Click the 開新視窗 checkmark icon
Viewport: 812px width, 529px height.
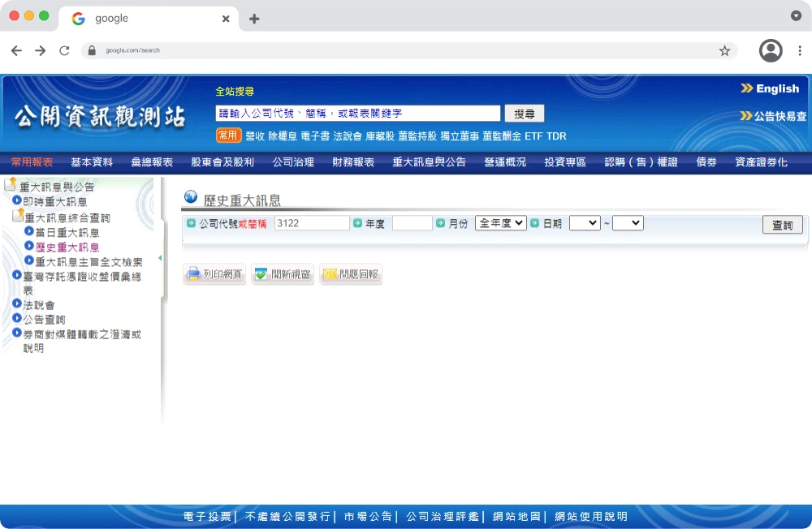point(261,274)
